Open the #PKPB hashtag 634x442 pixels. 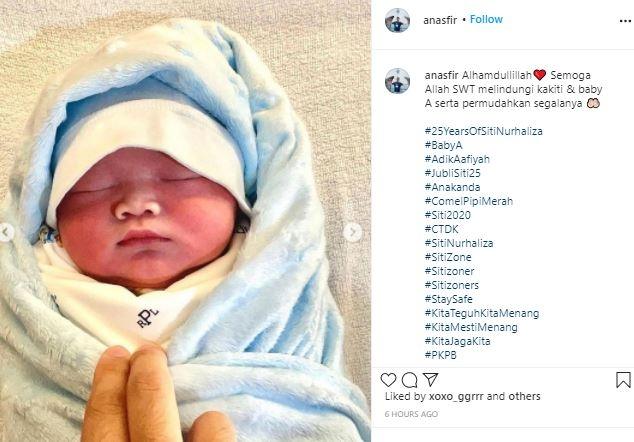[440, 355]
